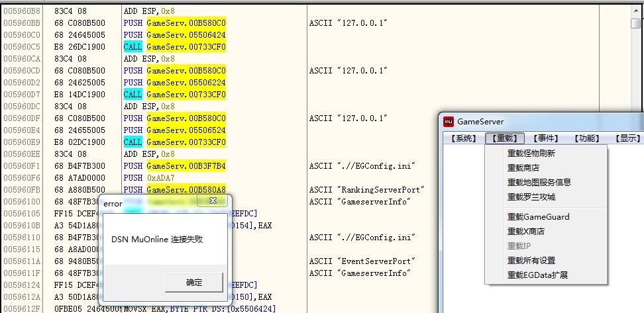Open the 【事件】 menu in GameServer

point(546,138)
